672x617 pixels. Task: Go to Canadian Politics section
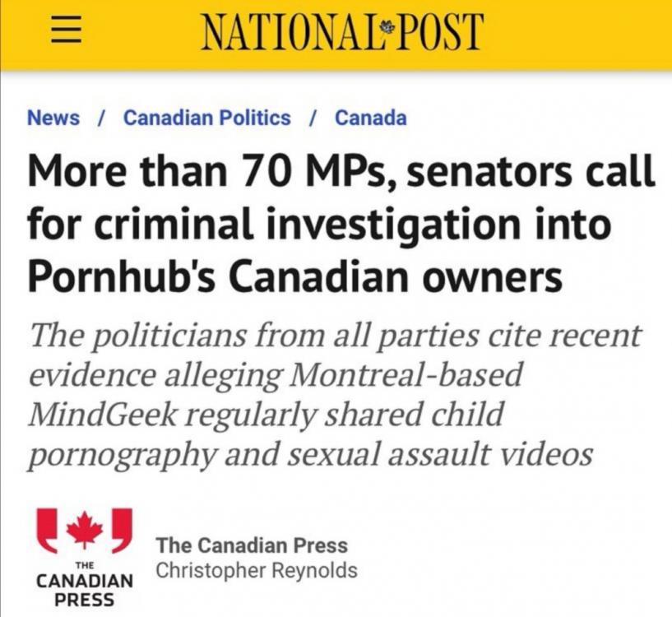(x=207, y=118)
